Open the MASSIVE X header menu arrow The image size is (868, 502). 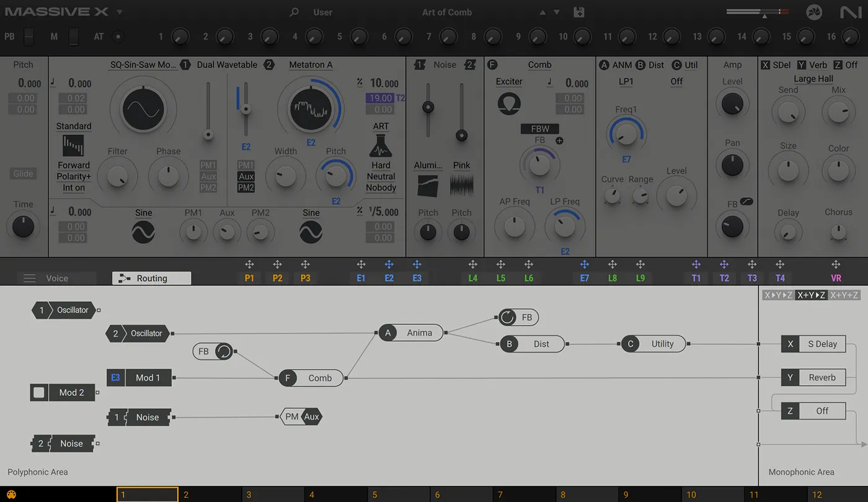coord(120,12)
